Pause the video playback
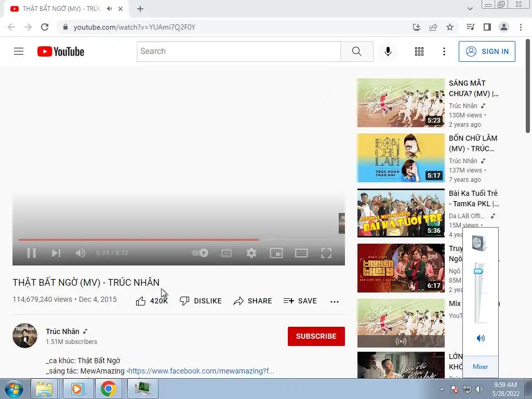This screenshot has width=532, height=399. pos(32,253)
